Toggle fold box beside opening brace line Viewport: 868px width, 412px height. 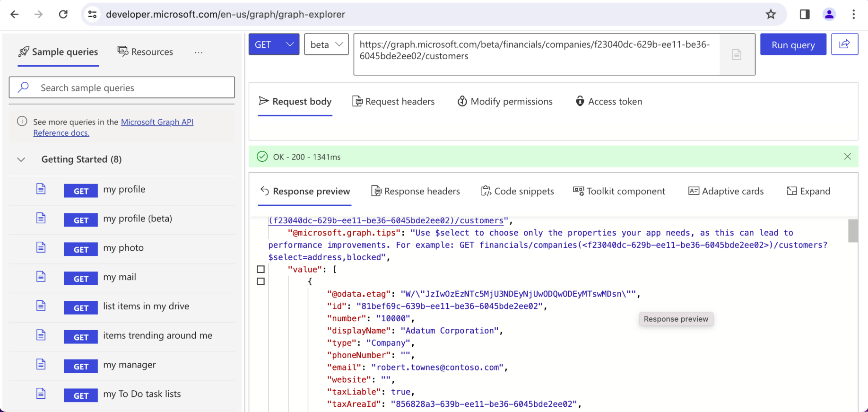click(x=260, y=281)
